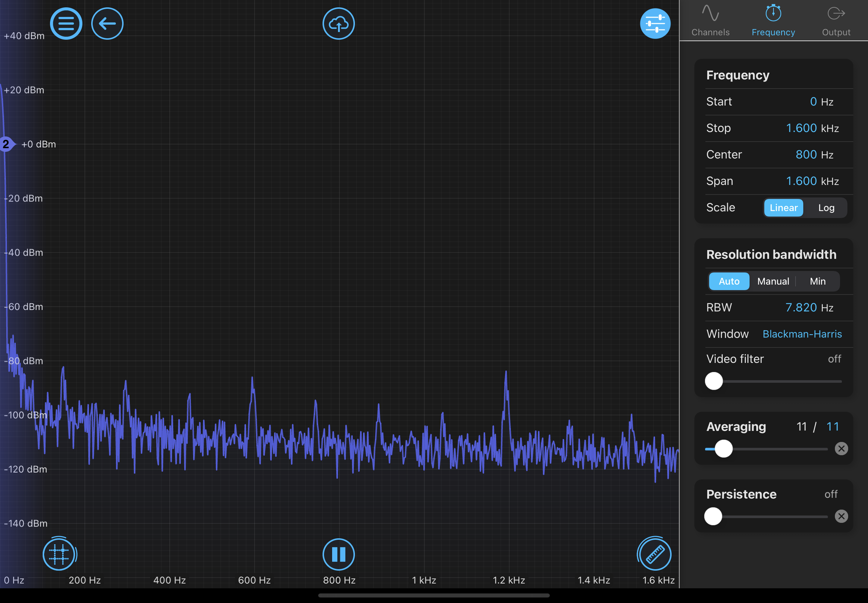Viewport: 868px width, 603px height.
Task: Click the Video filter off status text
Action: point(835,358)
